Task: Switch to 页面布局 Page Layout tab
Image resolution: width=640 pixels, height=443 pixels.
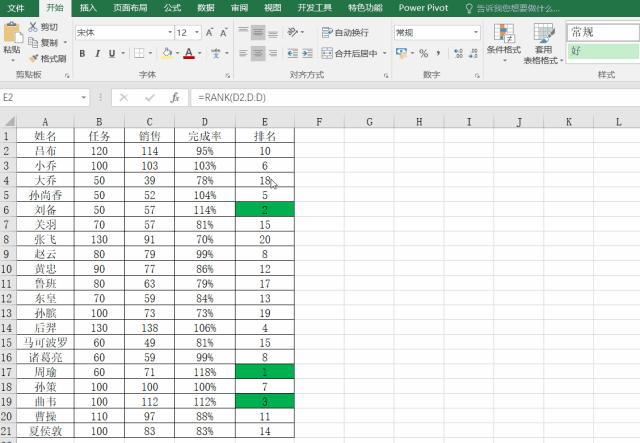Action: [130, 8]
